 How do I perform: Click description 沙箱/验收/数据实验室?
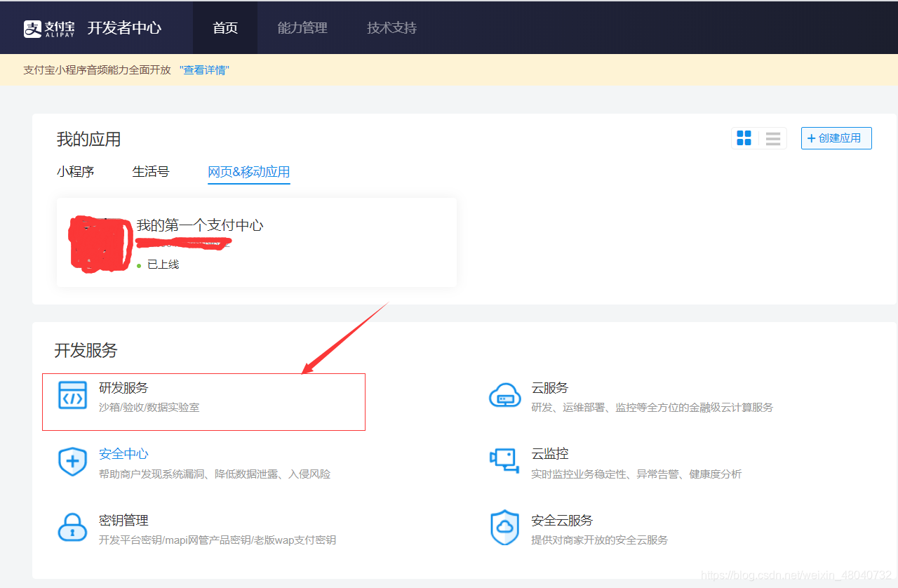click(149, 408)
